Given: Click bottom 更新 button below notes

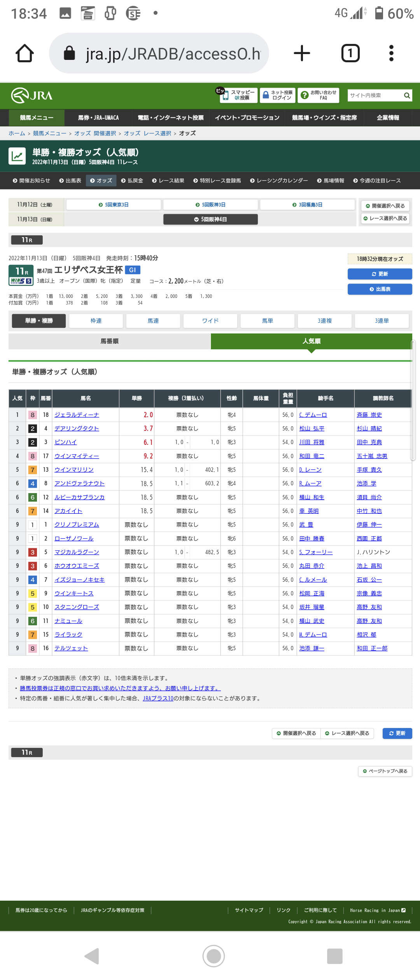Looking at the screenshot, I should click(x=397, y=733).
